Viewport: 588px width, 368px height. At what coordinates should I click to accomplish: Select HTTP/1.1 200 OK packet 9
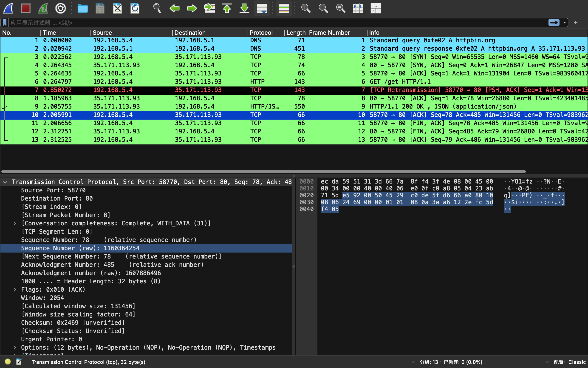pos(294,106)
